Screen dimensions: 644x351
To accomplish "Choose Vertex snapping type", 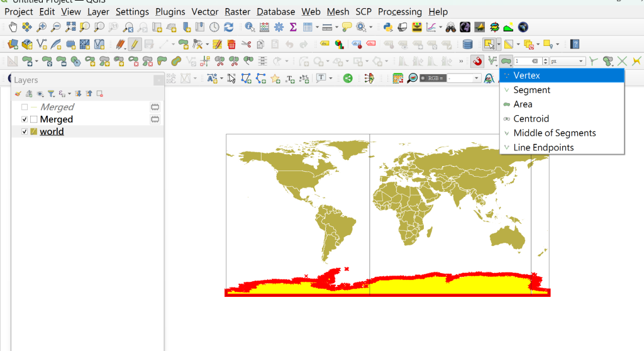I will pos(562,75).
